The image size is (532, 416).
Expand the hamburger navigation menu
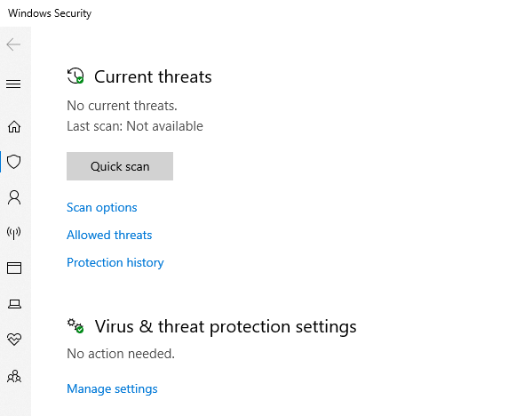pos(13,84)
